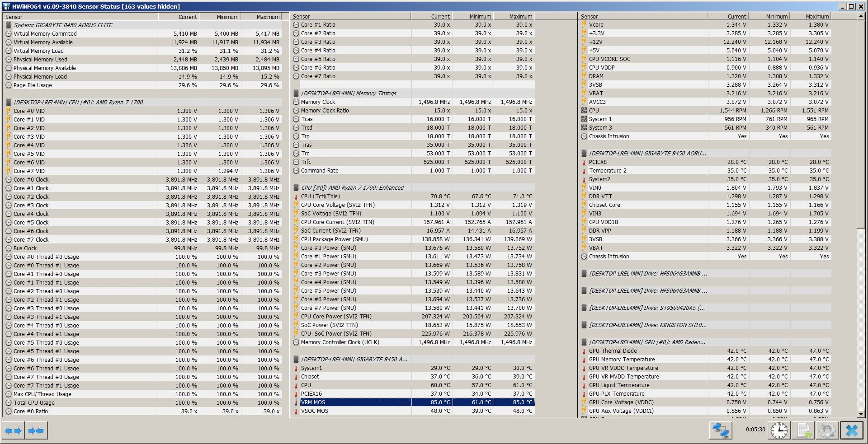Click the Current column header in right panel
The image size is (868, 444).
coord(728,17)
